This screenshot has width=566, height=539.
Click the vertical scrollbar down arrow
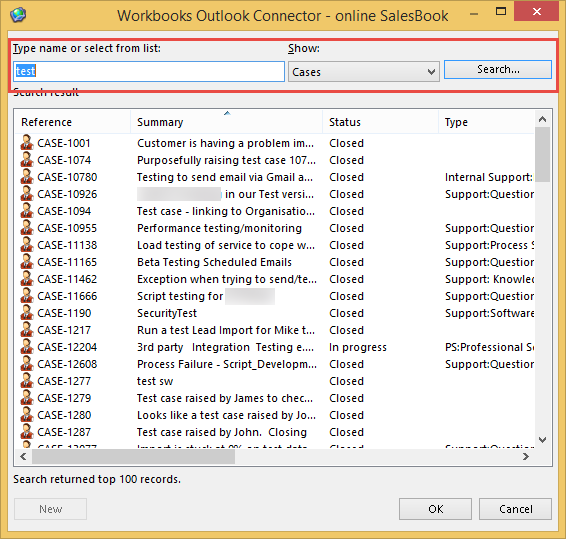click(x=543, y=440)
